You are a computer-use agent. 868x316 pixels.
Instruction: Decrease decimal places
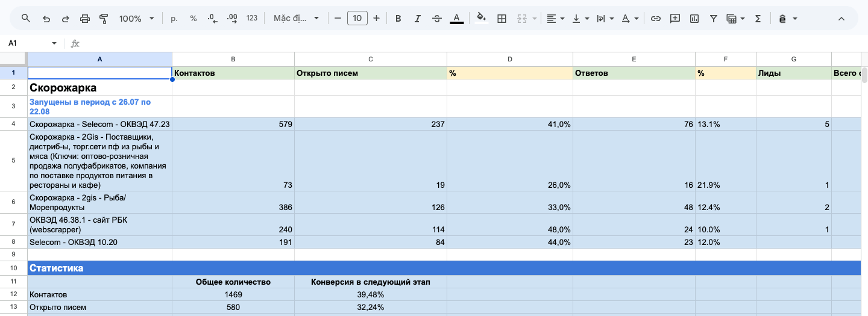pos(213,19)
